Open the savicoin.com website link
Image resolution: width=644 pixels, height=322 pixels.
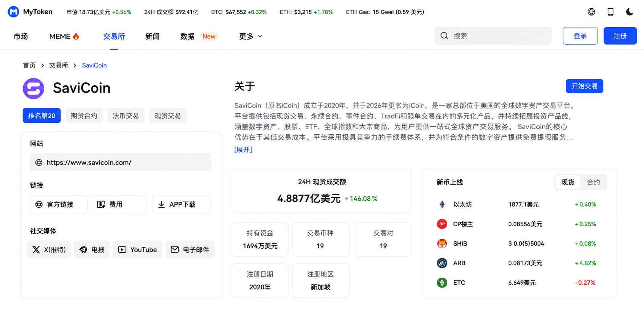121,163
